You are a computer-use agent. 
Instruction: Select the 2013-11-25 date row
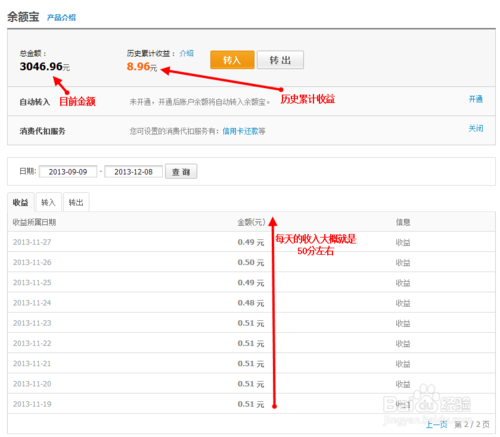(251, 283)
